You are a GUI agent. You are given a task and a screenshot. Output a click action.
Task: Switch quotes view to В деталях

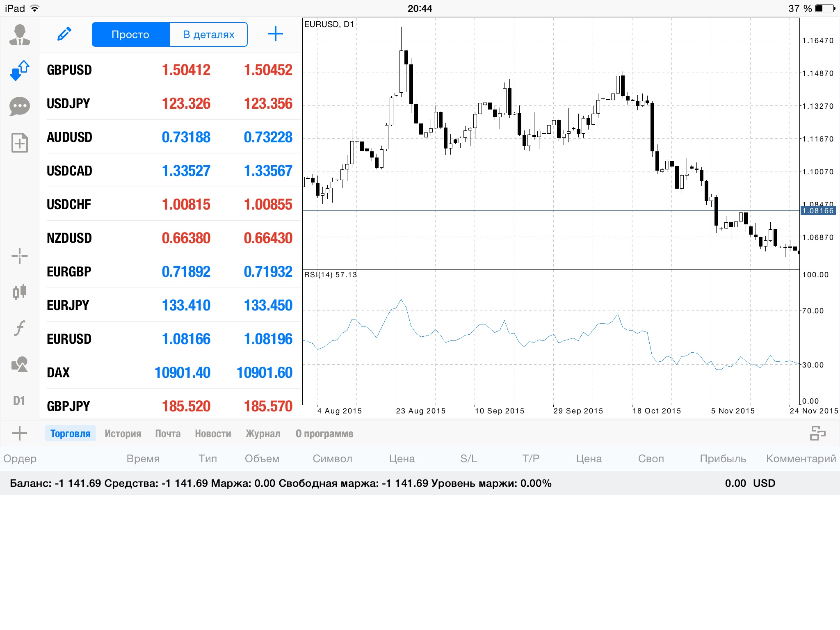point(208,34)
